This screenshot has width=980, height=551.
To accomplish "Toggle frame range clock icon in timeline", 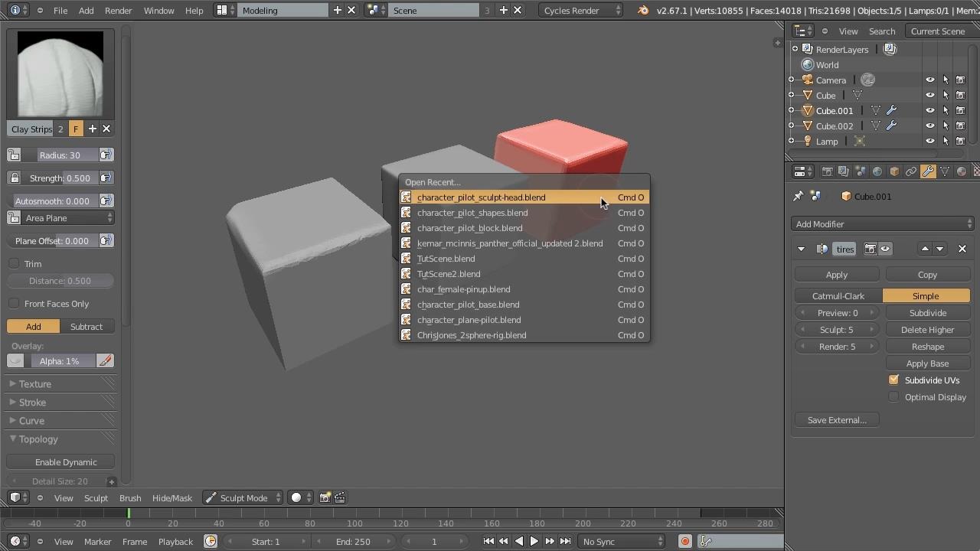I will point(211,542).
